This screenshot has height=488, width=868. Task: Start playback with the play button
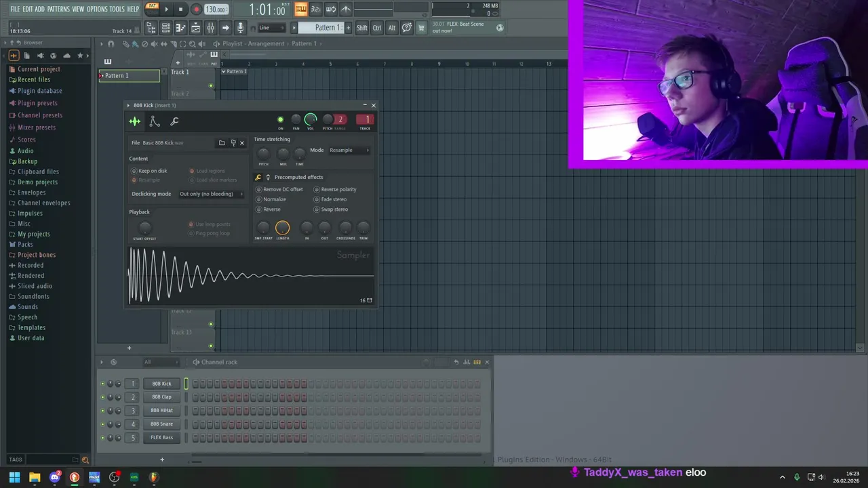pyautogui.click(x=167, y=9)
